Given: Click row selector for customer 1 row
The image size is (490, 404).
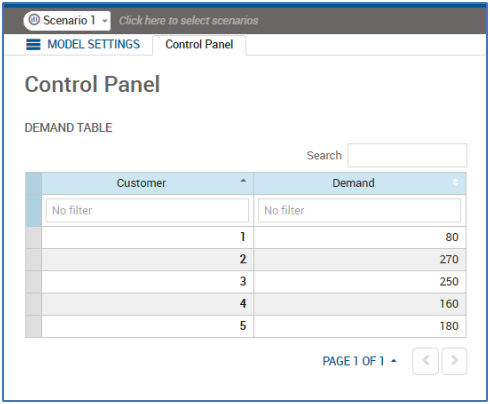Looking at the screenshot, I should (33, 237).
